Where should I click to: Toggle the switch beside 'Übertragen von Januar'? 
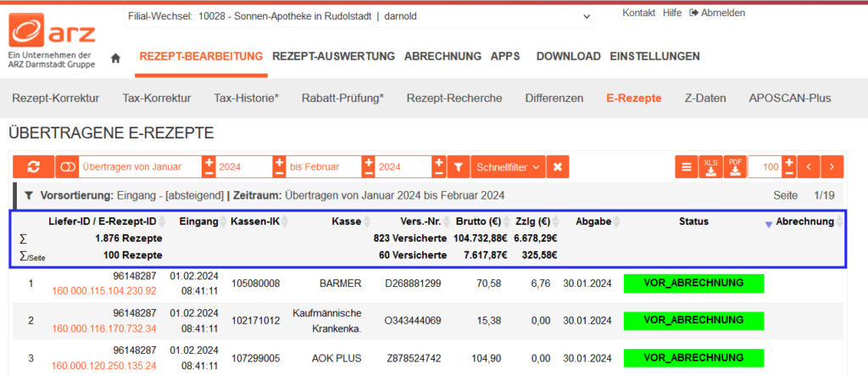(66, 167)
